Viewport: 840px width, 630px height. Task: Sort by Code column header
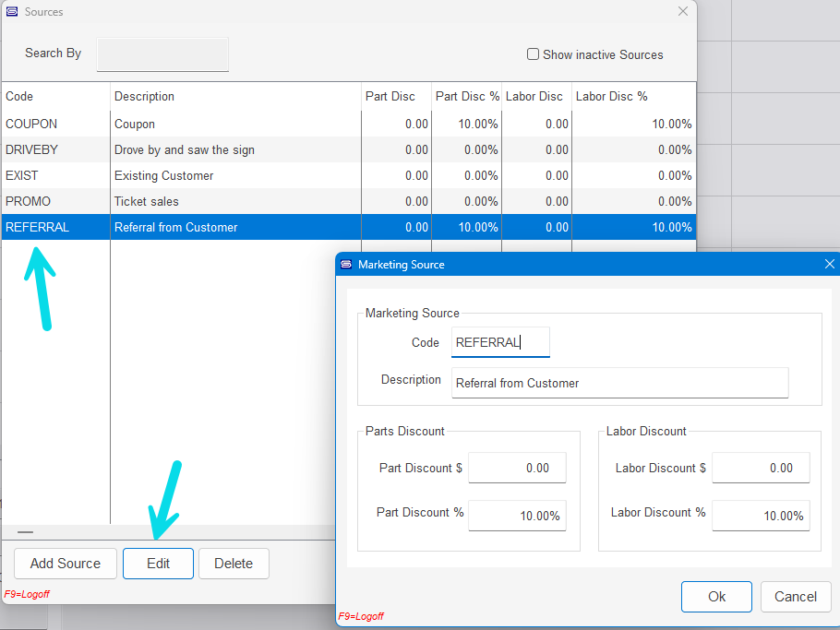(55, 96)
